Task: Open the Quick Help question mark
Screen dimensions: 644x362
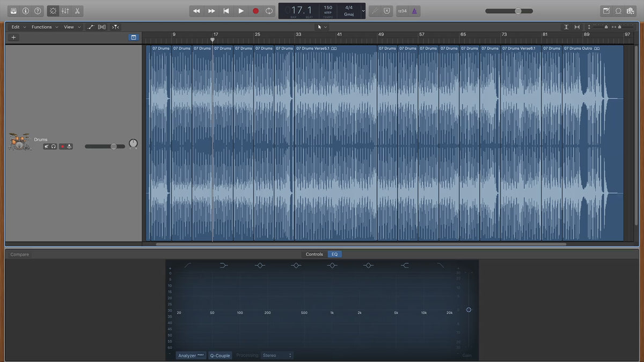Action: tap(38, 11)
